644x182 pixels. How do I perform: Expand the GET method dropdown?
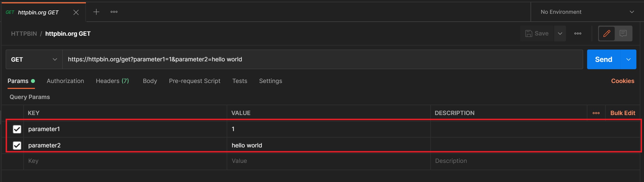(x=34, y=59)
